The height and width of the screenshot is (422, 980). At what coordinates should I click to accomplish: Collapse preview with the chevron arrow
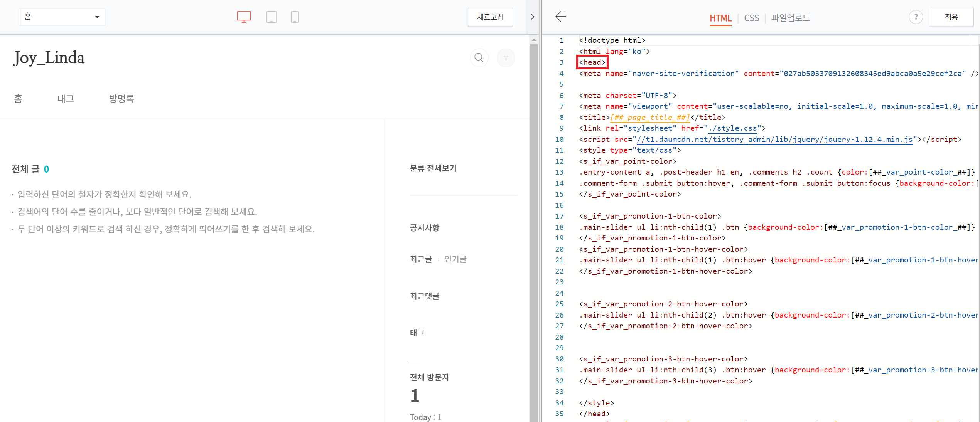coord(533,17)
